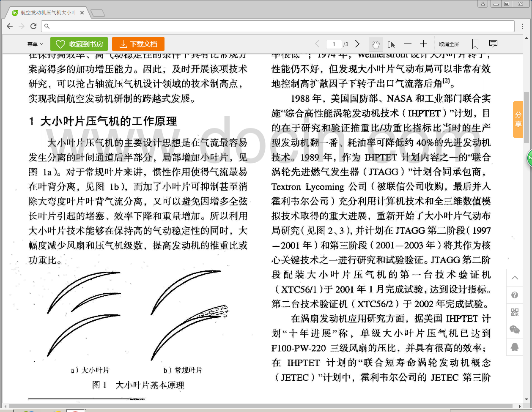Zoom in the document with plus icon
This screenshot has width=532, height=412.
tap(423, 44)
